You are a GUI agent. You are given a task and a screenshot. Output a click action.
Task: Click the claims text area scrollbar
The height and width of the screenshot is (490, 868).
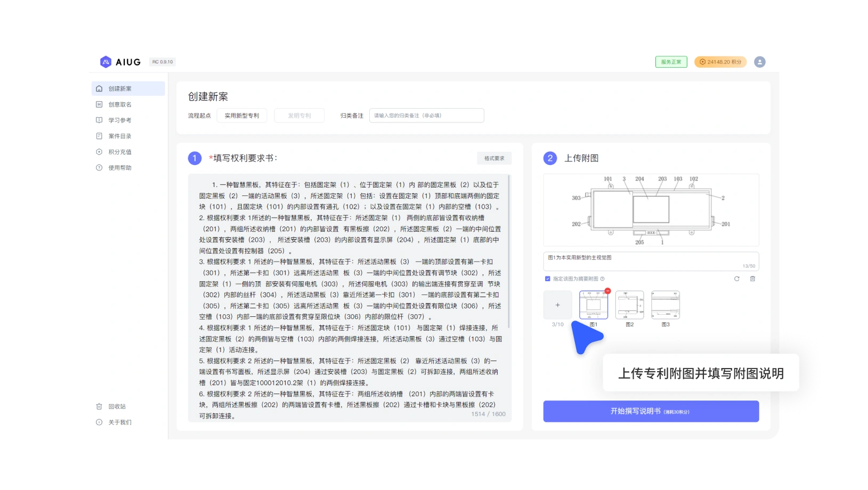coord(509,251)
